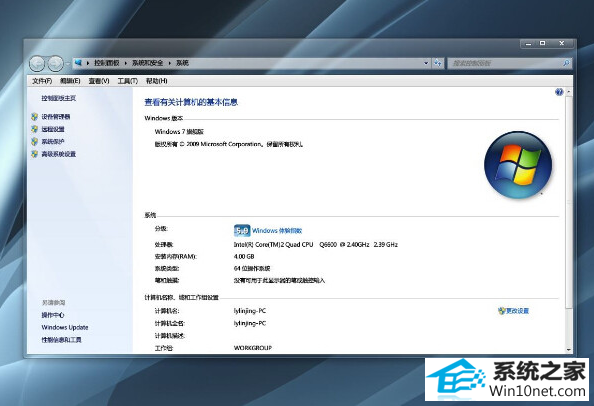Click the 5.9 experience index score badge
Viewport: 594px width, 406px height.
point(242,231)
